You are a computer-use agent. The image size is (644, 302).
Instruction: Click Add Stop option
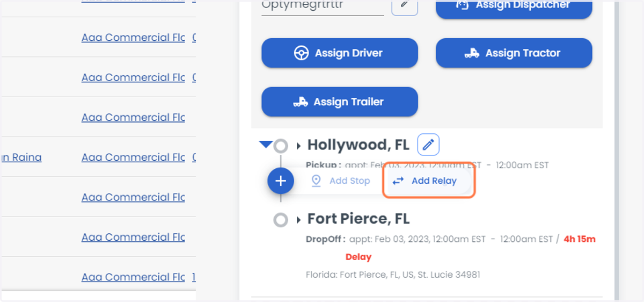point(340,181)
